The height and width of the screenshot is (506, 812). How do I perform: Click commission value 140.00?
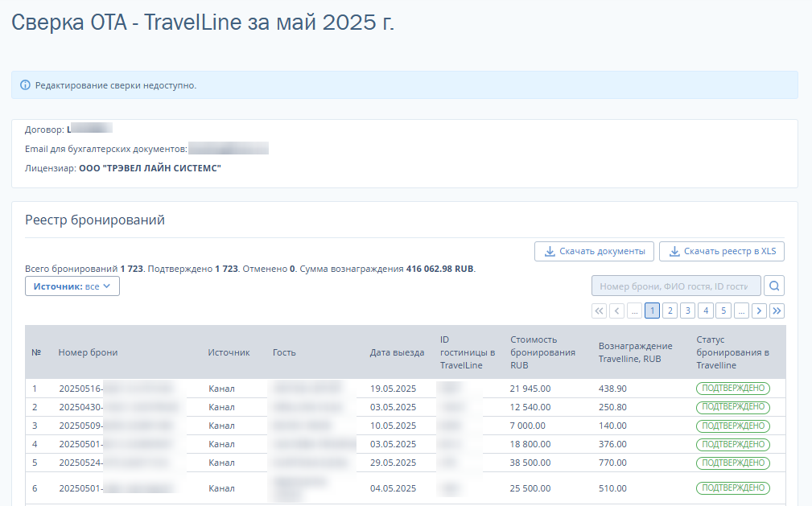[612, 426]
